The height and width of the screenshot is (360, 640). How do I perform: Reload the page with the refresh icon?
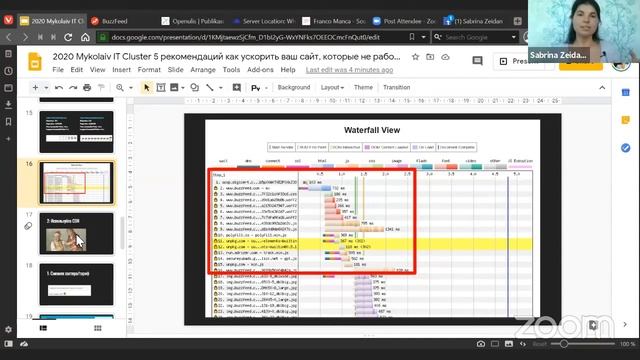click(68, 37)
